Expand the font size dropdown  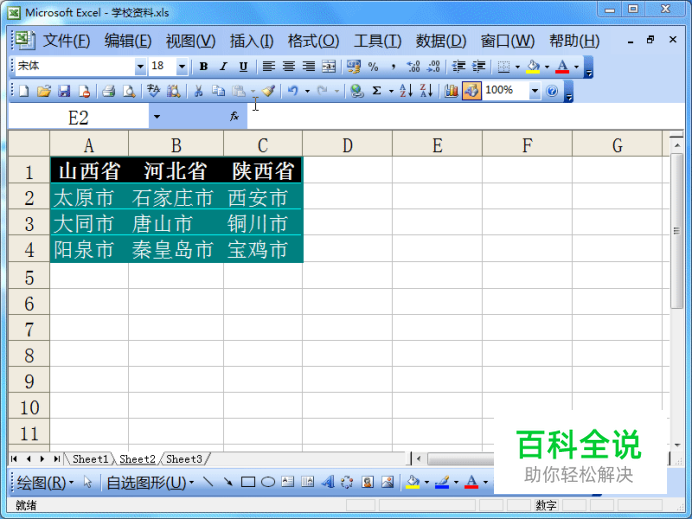click(x=181, y=67)
